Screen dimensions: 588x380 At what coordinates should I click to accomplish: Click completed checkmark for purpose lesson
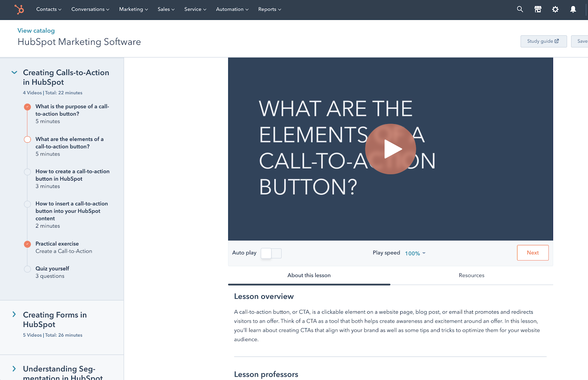click(28, 107)
